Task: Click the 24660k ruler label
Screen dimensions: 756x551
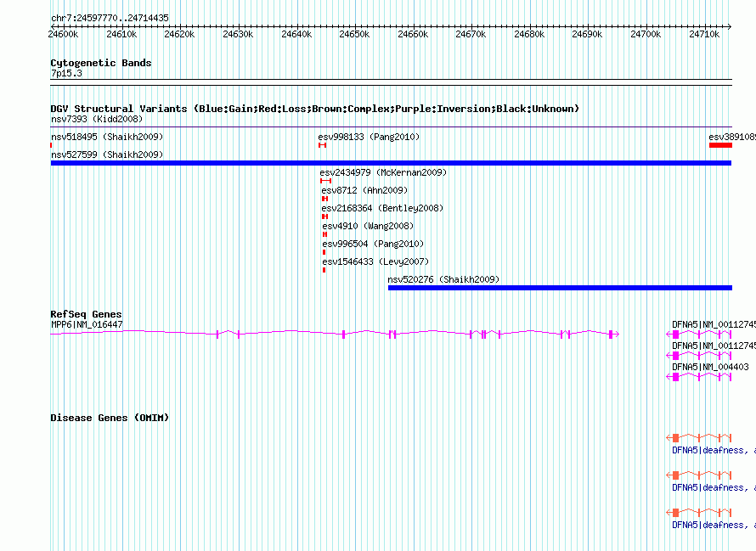Action: coord(413,34)
